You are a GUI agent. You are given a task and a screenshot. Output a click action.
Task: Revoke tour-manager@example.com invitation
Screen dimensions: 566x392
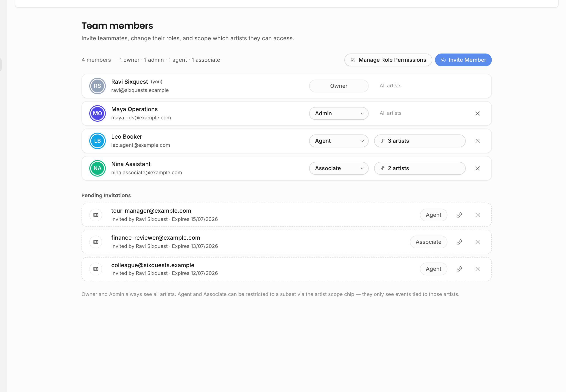click(x=477, y=215)
